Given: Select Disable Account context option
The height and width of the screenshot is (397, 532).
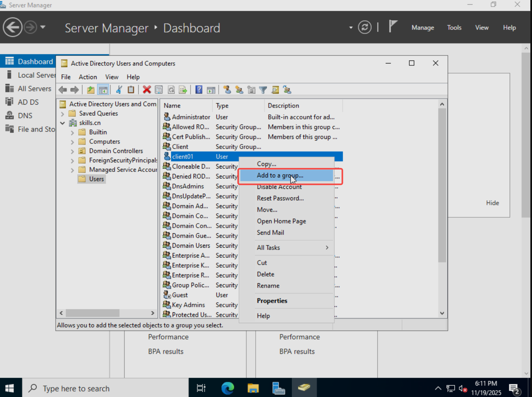Looking at the screenshot, I should point(286,187).
